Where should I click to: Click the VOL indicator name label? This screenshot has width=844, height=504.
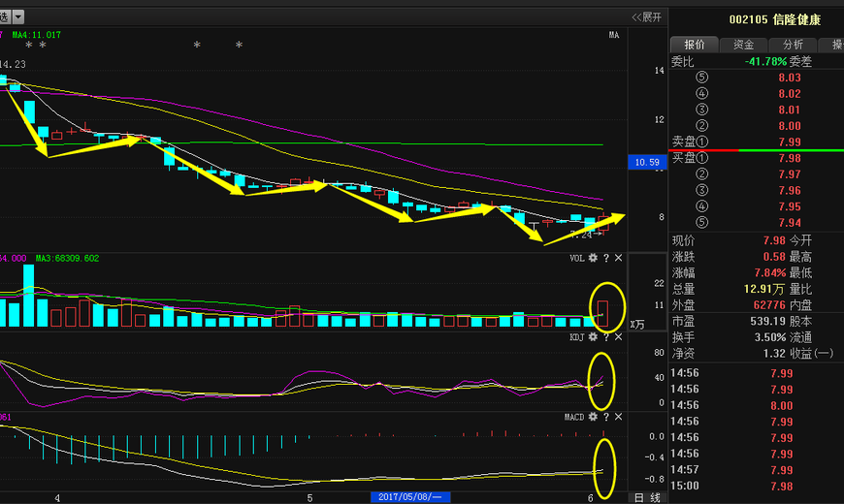pos(577,258)
